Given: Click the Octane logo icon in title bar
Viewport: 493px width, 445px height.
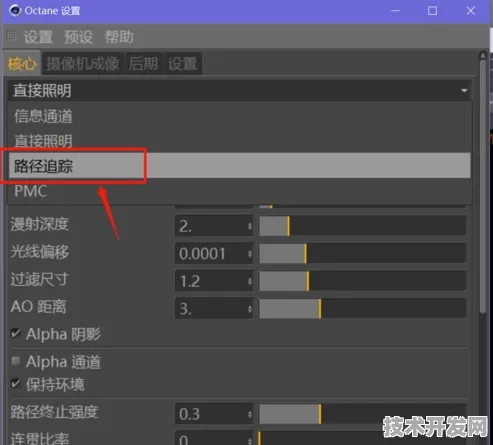Looking at the screenshot, I should coord(15,11).
